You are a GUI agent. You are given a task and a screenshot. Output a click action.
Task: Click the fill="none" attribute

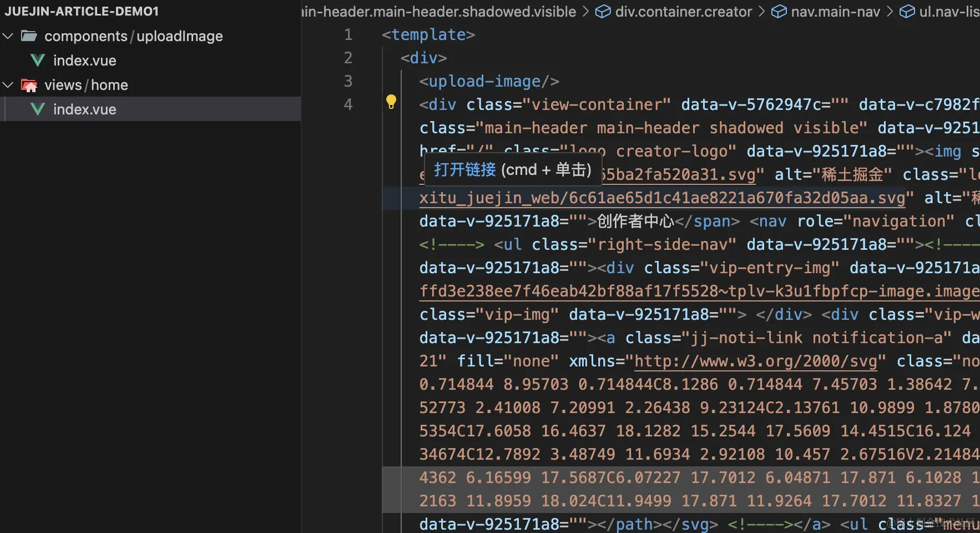[508, 361]
